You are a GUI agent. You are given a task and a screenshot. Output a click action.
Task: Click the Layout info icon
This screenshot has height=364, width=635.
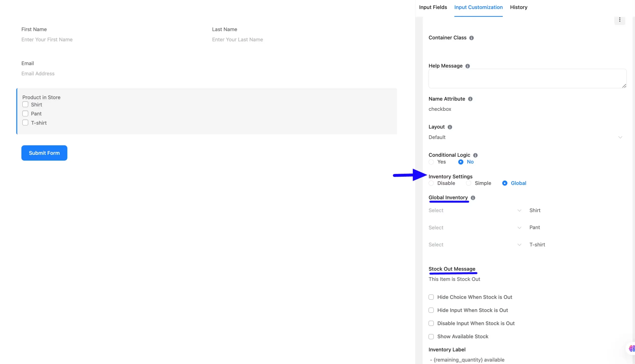pyautogui.click(x=450, y=127)
